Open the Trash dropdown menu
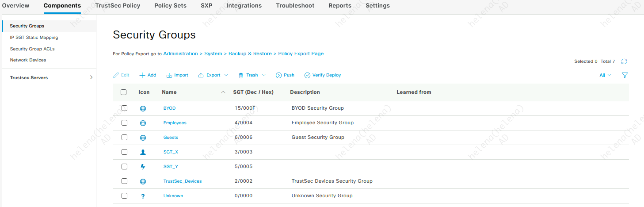The width and height of the screenshot is (644, 207). click(252, 75)
